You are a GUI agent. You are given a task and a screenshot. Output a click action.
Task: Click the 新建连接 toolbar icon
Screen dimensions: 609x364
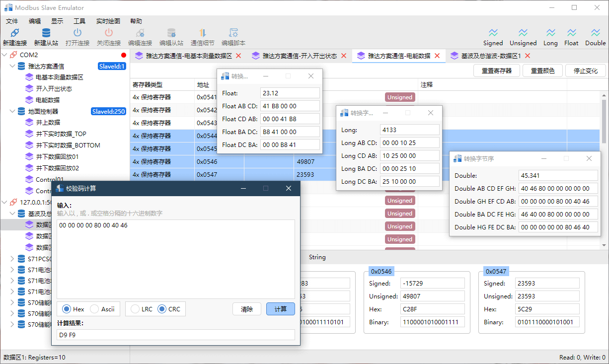(x=14, y=33)
